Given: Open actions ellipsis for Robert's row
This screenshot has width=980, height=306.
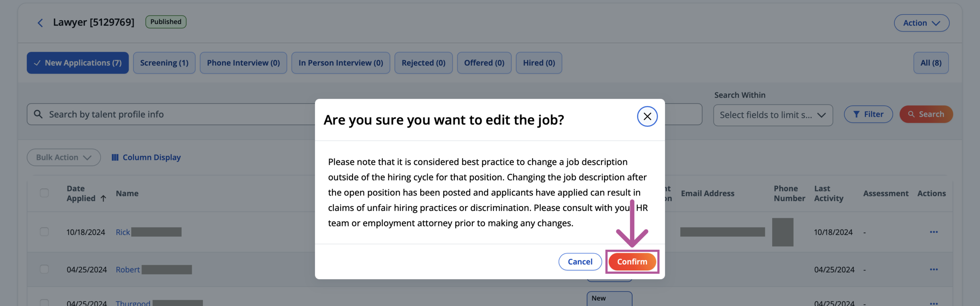Looking at the screenshot, I should click(x=934, y=269).
